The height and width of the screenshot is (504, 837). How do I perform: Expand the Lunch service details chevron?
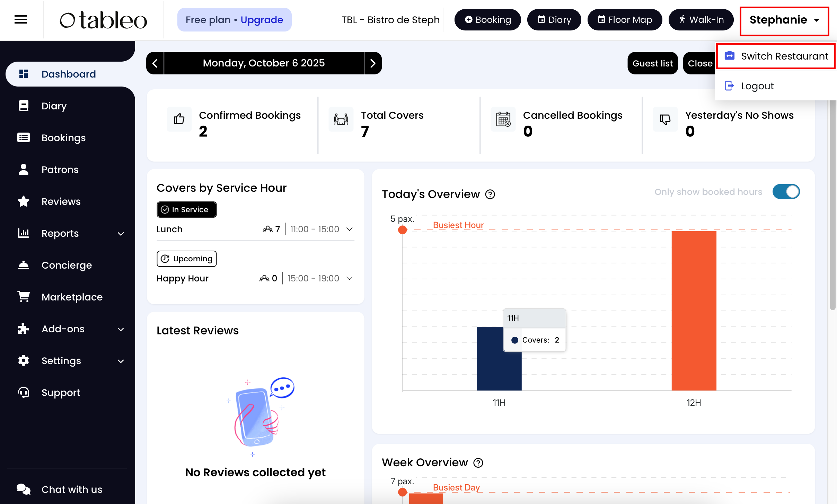pos(350,229)
